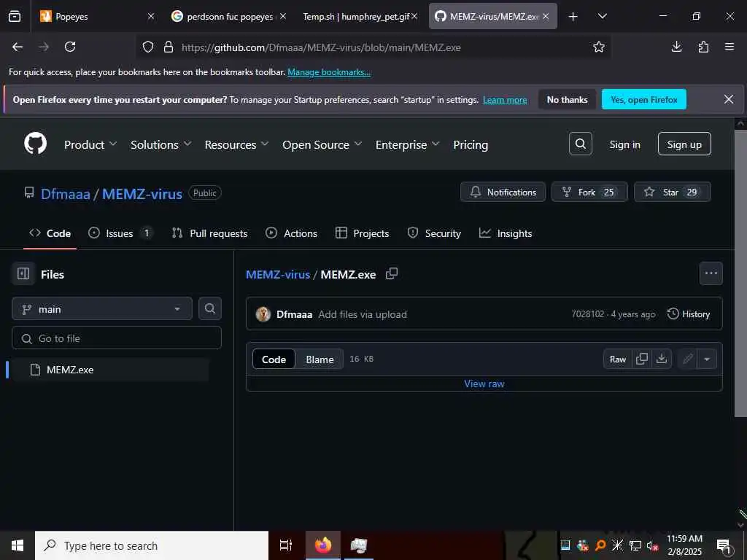Click the Pricing link
Image resolution: width=747 pixels, height=560 pixels.
point(471,145)
